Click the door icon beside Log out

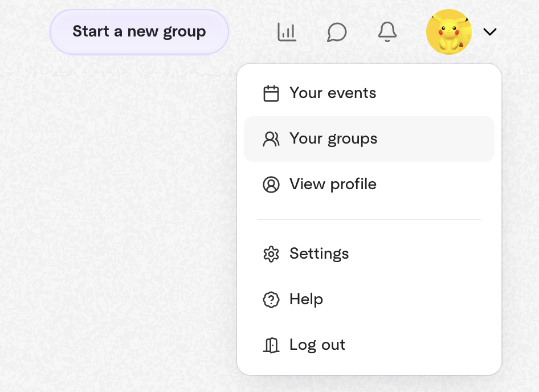(271, 345)
